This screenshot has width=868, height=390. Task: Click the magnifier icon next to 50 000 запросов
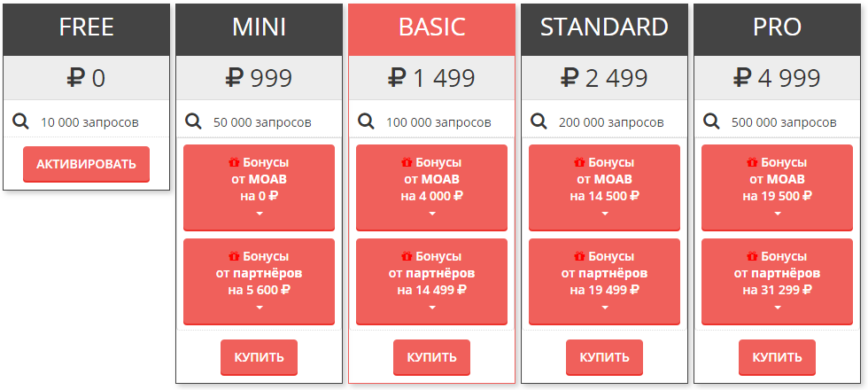click(194, 121)
